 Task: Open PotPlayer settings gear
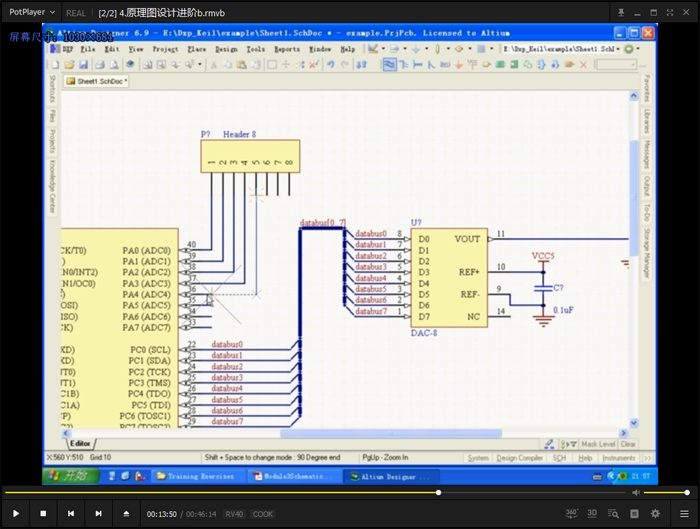pos(655,513)
